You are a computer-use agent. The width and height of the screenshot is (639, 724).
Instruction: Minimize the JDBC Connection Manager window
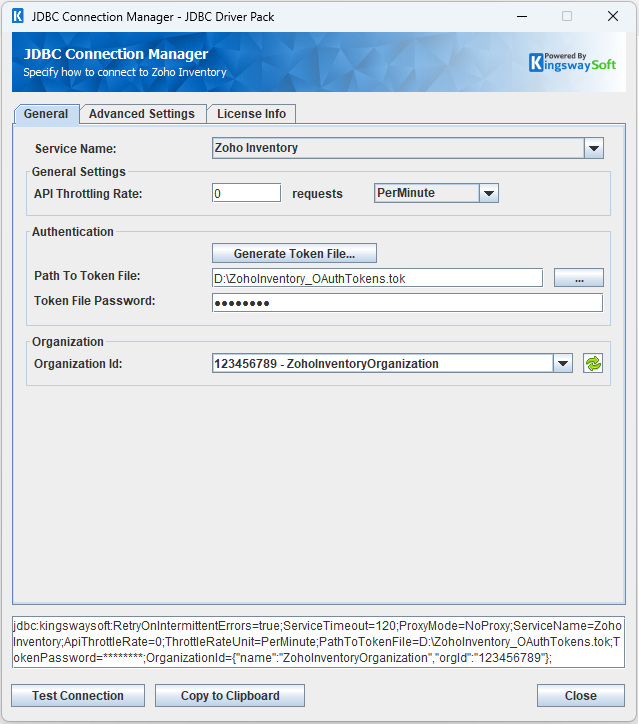(521, 16)
